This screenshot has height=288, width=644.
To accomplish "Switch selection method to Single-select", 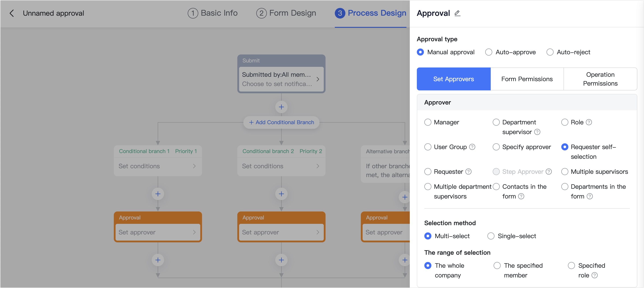I will point(491,236).
